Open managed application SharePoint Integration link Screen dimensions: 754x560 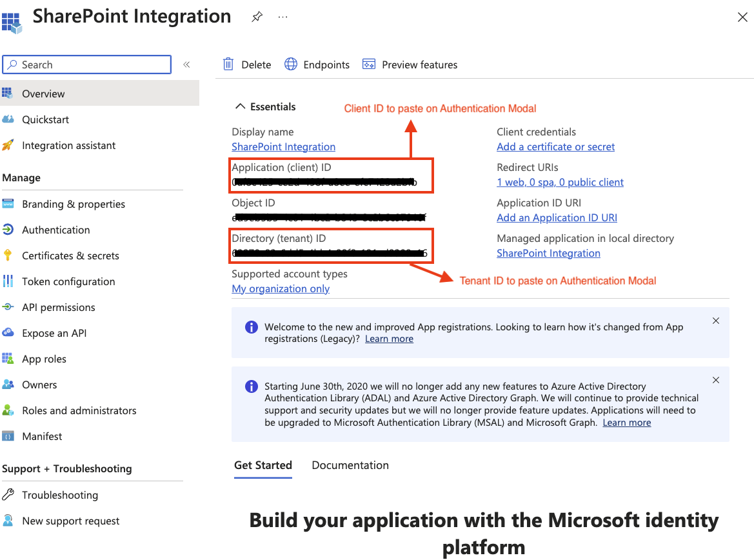point(548,253)
